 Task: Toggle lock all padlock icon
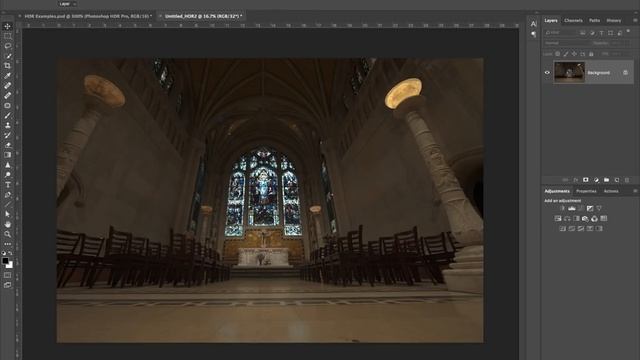tap(591, 53)
